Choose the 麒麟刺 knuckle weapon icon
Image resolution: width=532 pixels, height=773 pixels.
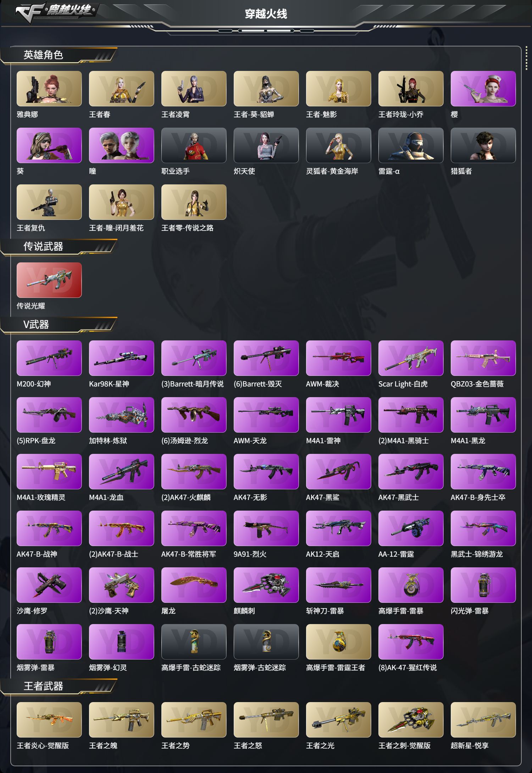266,585
